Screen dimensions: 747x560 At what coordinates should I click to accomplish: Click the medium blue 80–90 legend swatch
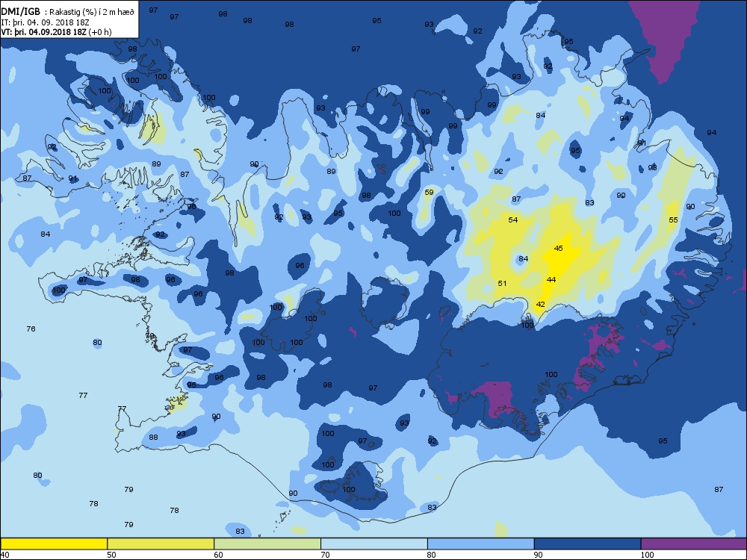(480, 544)
